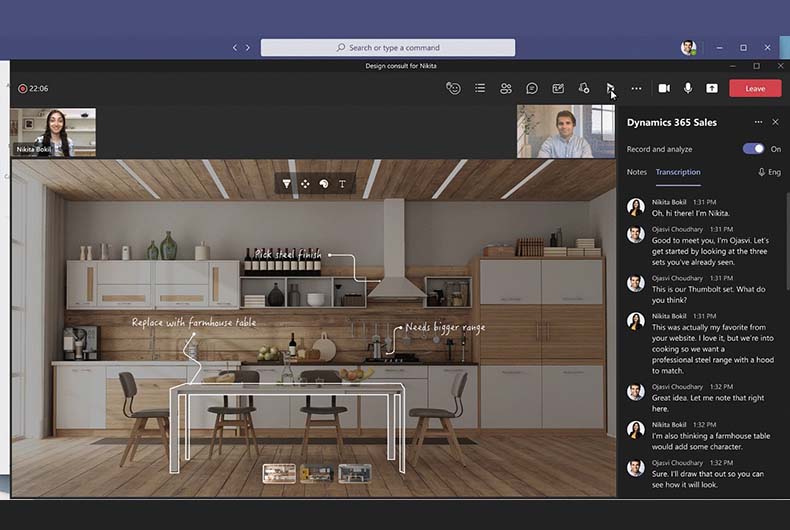Mute the microphone

(688, 88)
